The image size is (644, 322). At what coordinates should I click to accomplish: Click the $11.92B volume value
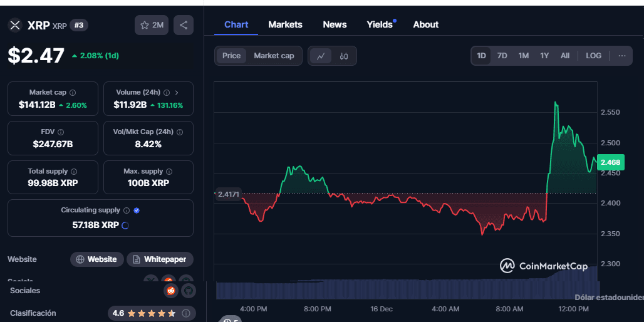[x=130, y=105]
